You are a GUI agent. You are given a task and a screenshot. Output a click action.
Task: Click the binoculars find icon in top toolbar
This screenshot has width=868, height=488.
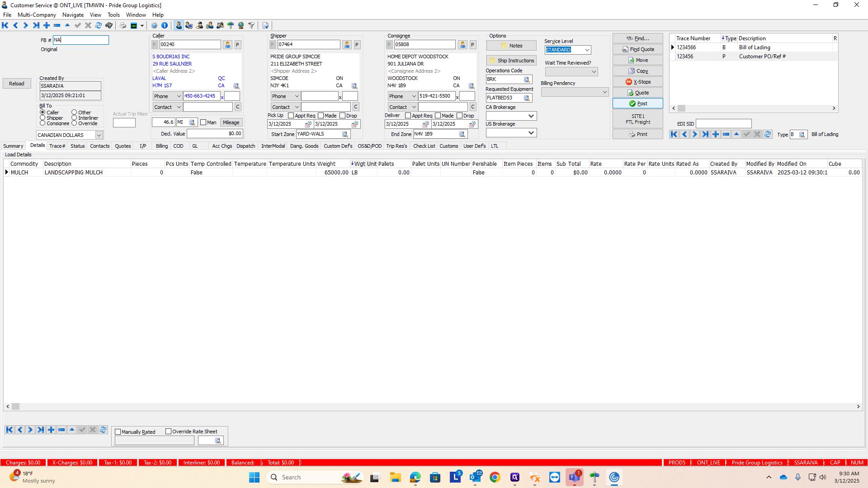pos(109,26)
